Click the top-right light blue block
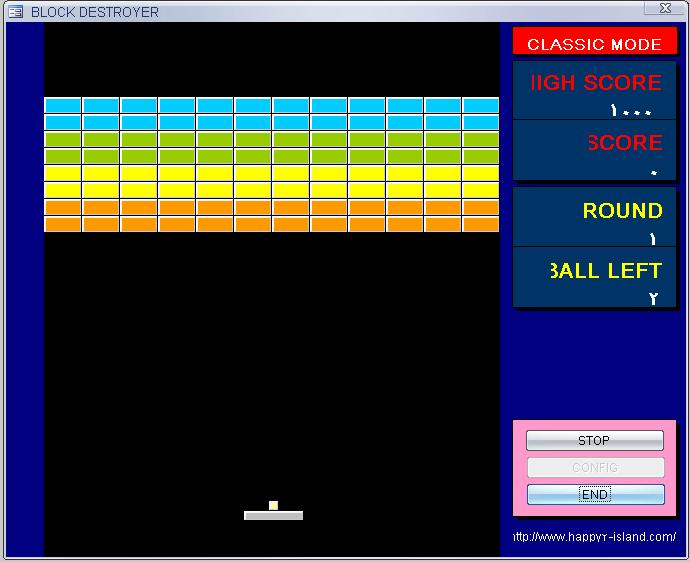 481,105
